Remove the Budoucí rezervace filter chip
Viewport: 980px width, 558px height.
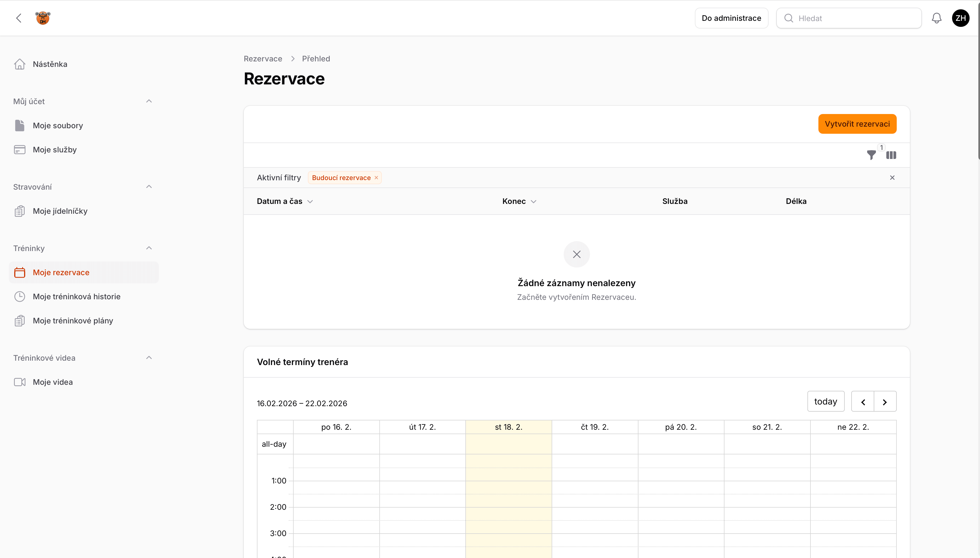tap(376, 177)
